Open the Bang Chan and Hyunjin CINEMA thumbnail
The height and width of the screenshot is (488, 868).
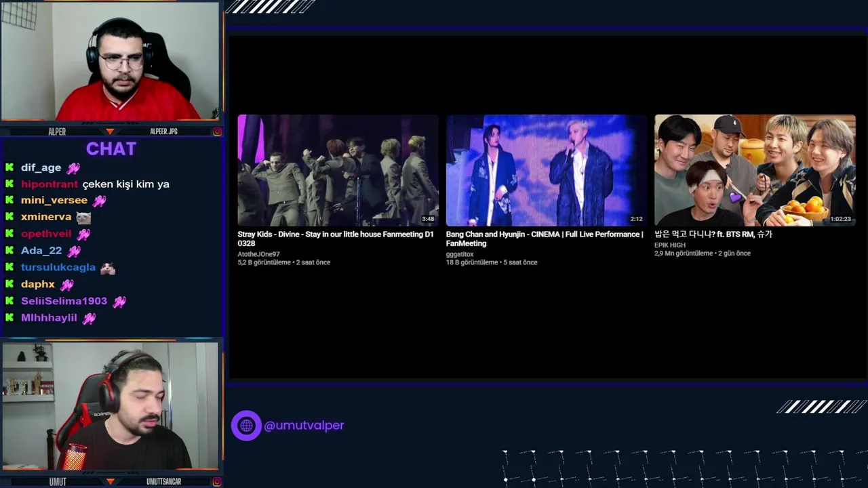click(x=546, y=170)
